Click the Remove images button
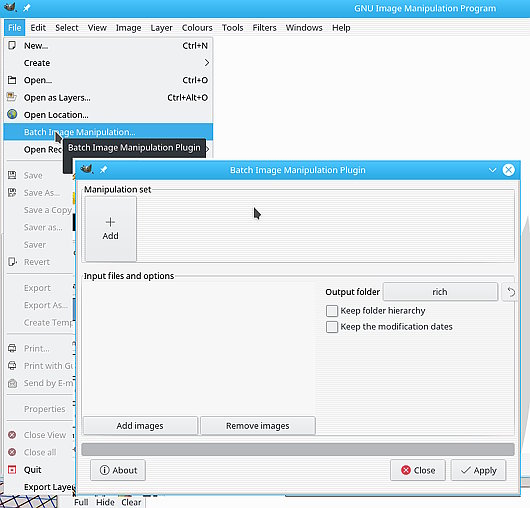Viewport: 530px width, 508px height. tap(258, 426)
